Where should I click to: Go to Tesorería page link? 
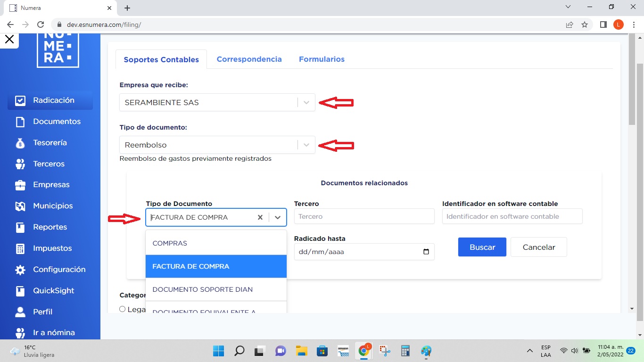(x=50, y=143)
